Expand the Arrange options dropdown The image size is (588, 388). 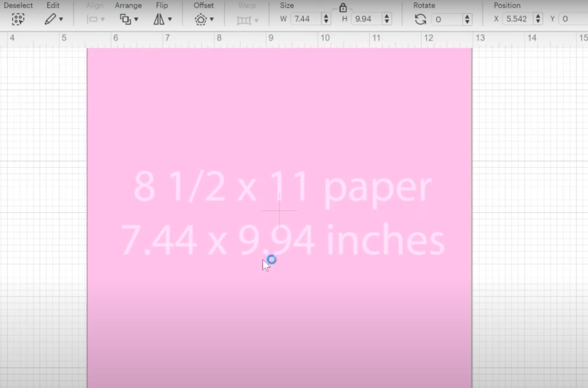136,20
